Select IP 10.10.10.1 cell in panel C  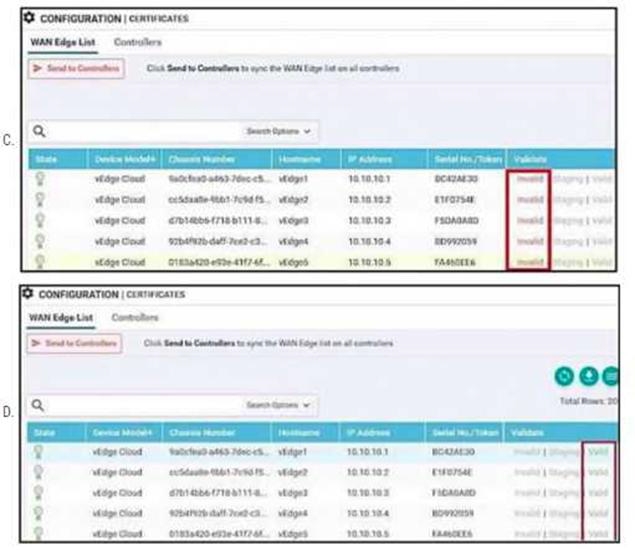tap(369, 179)
